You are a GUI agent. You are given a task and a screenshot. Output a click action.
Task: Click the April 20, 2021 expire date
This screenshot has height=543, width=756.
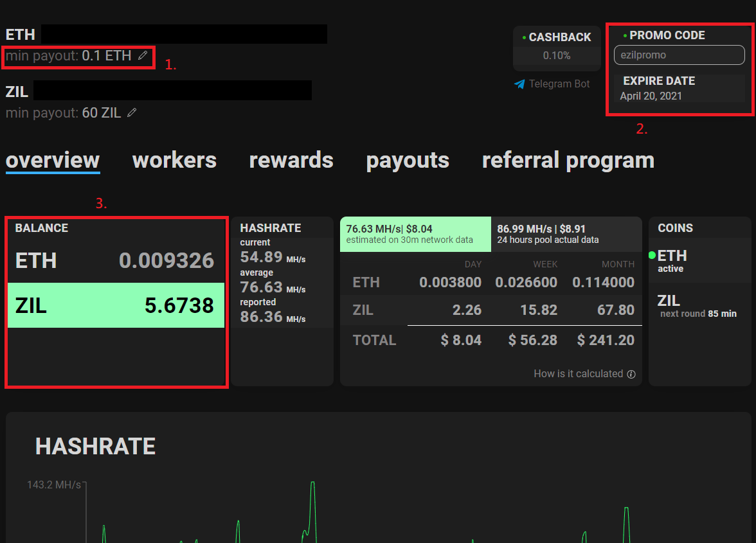pos(651,96)
